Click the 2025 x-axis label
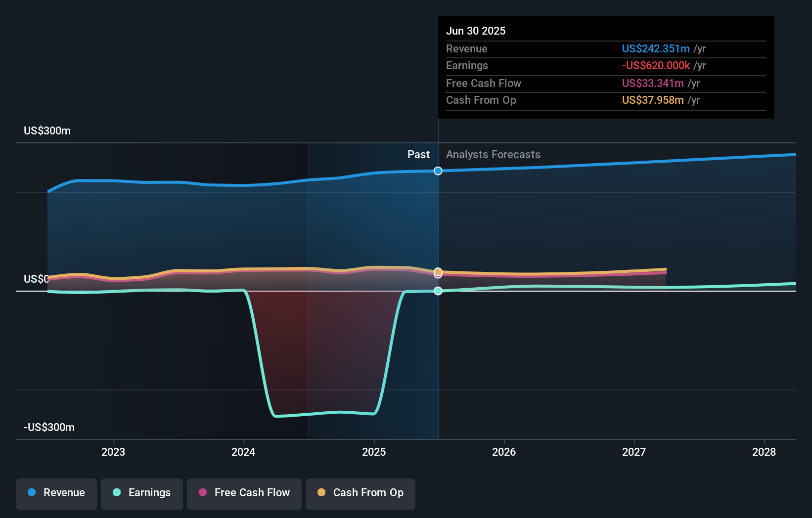812x518 pixels. [x=374, y=452]
